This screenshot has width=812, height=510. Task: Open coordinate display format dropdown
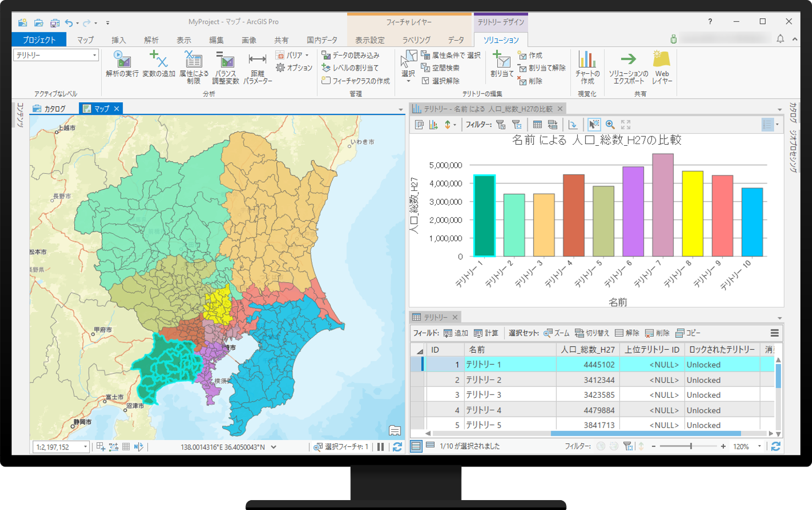tap(273, 447)
